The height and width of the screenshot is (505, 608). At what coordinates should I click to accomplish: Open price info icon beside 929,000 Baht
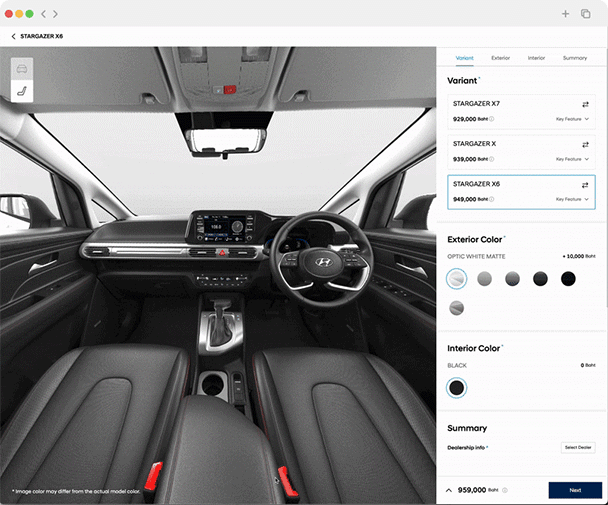(x=492, y=119)
